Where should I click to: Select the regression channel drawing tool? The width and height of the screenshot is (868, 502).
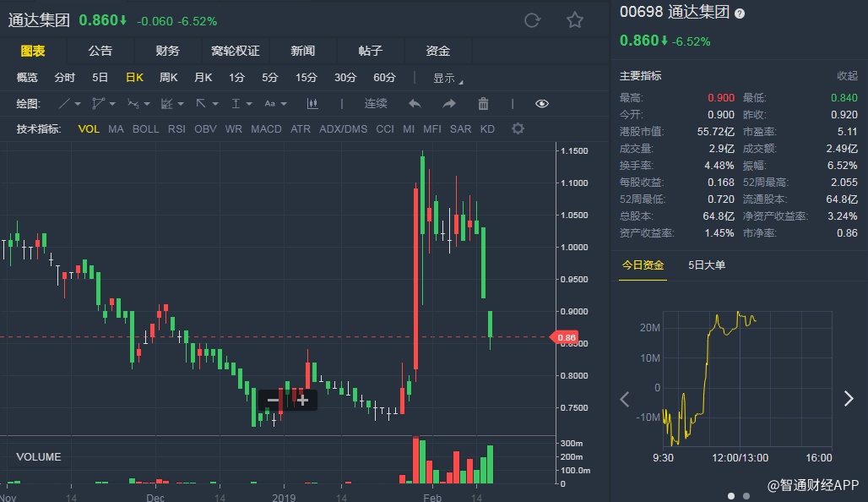[166, 104]
